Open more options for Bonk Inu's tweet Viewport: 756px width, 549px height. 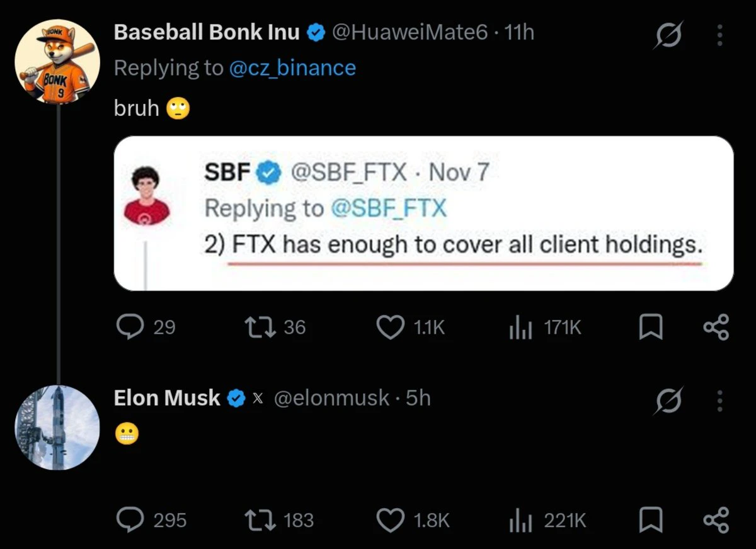tap(720, 37)
